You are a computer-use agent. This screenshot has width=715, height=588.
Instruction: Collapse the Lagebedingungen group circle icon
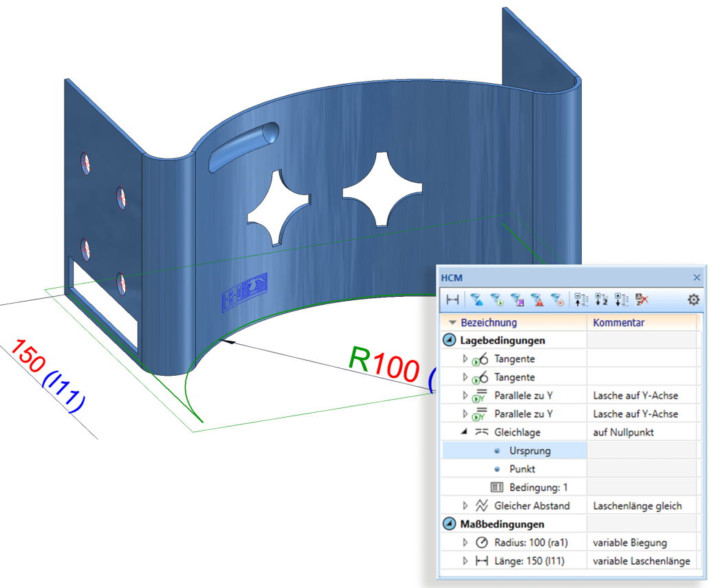tap(450, 340)
